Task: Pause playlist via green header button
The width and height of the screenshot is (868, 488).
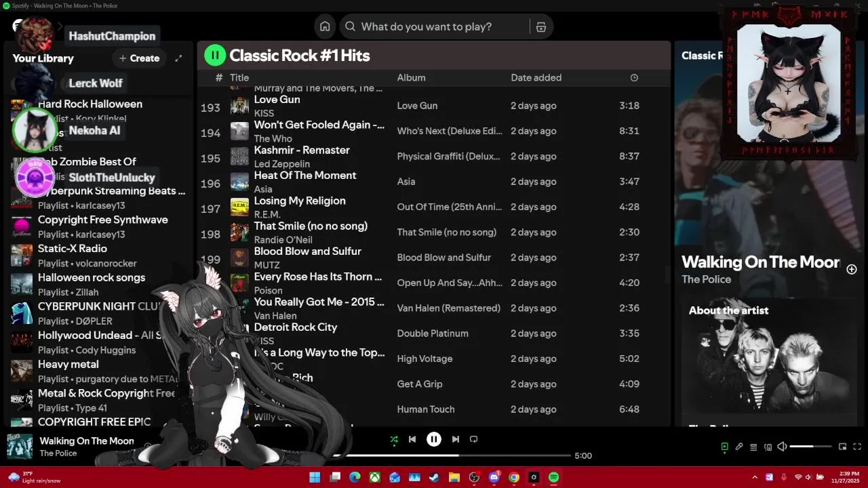Action: pyautogui.click(x=215, y=56)
